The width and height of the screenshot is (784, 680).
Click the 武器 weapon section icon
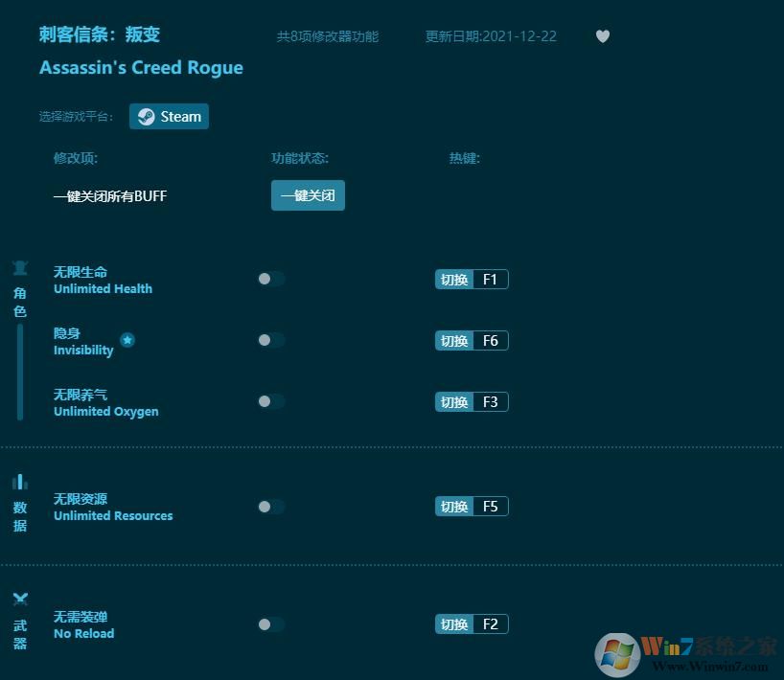[x=20, y=599]
